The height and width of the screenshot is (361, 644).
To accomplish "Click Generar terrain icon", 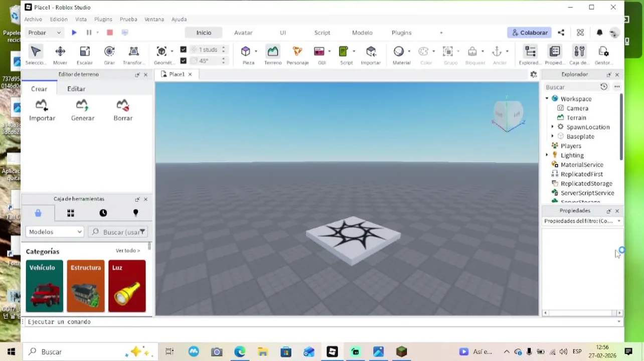I will 83,110.
